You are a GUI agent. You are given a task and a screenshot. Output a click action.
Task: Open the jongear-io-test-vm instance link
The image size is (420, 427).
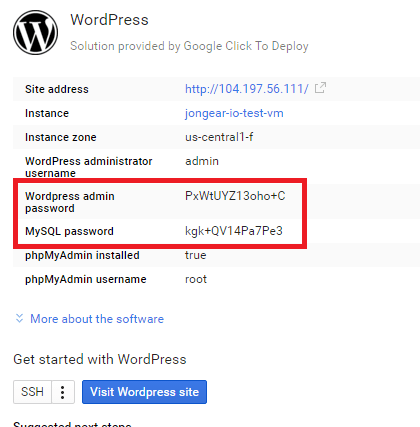(x=234, y=113)
